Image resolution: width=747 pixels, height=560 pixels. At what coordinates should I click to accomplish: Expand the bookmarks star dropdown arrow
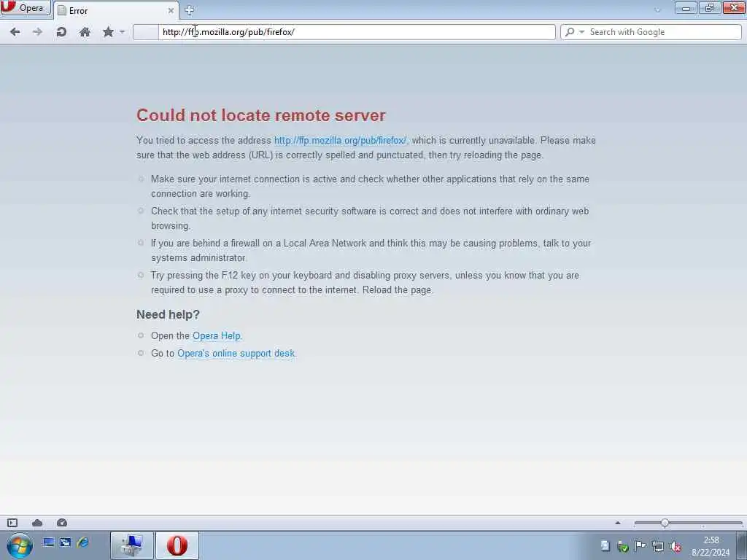pos(123,32)
